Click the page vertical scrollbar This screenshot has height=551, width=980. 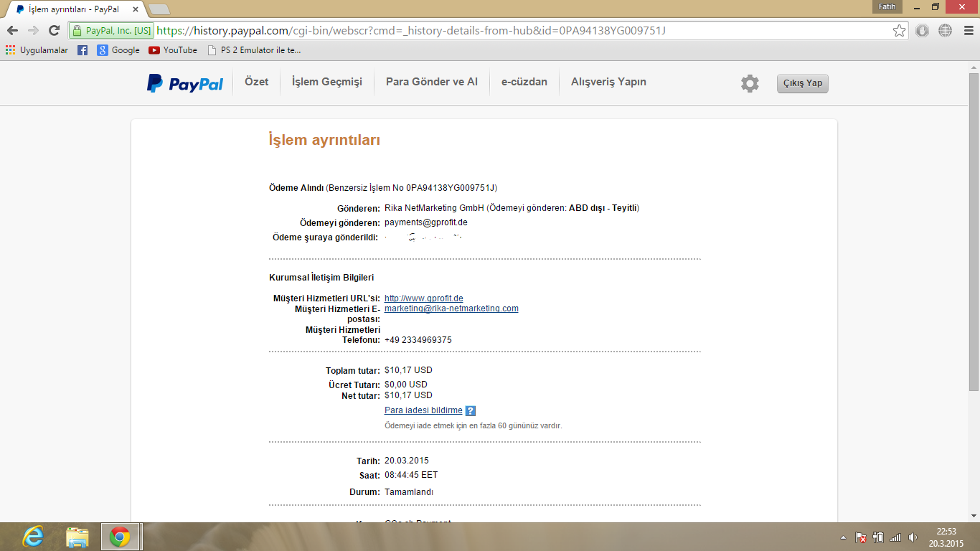pos(974,231)
